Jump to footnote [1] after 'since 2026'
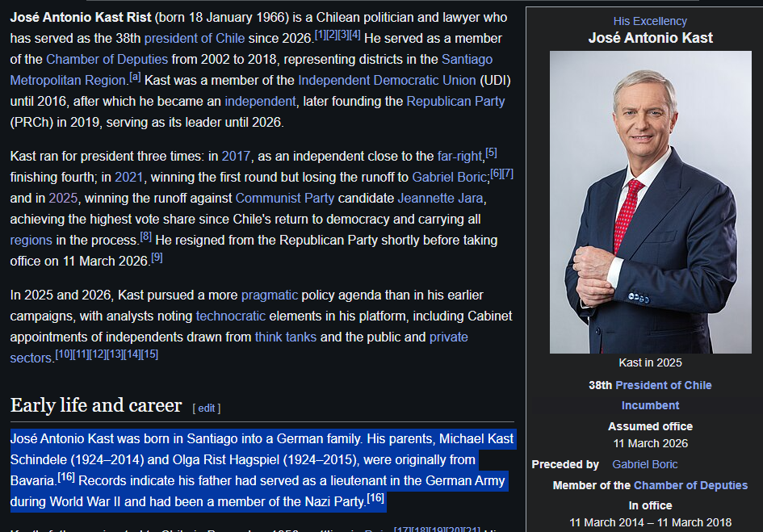The width and height of the screenshot is (763, 532). point(321,35)
